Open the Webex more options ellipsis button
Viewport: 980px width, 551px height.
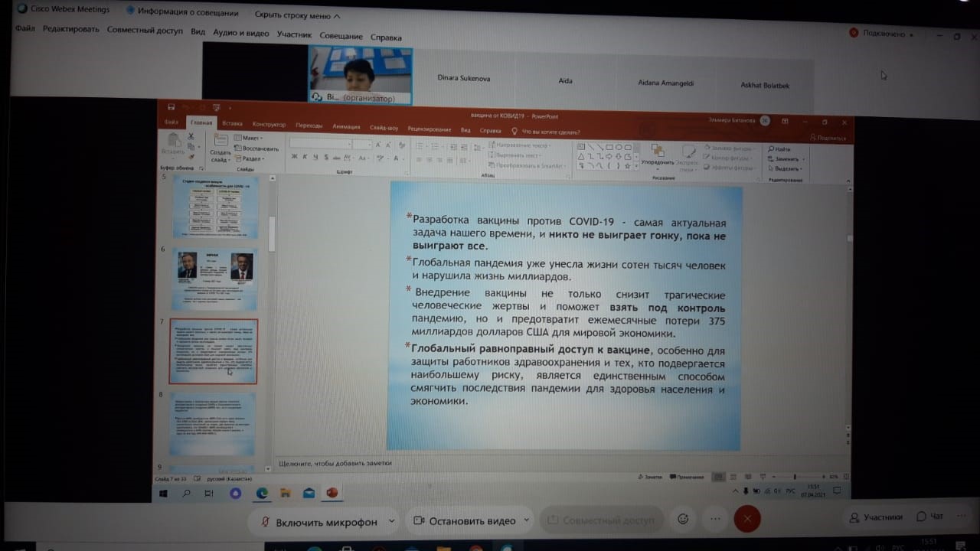click(715, 520)
